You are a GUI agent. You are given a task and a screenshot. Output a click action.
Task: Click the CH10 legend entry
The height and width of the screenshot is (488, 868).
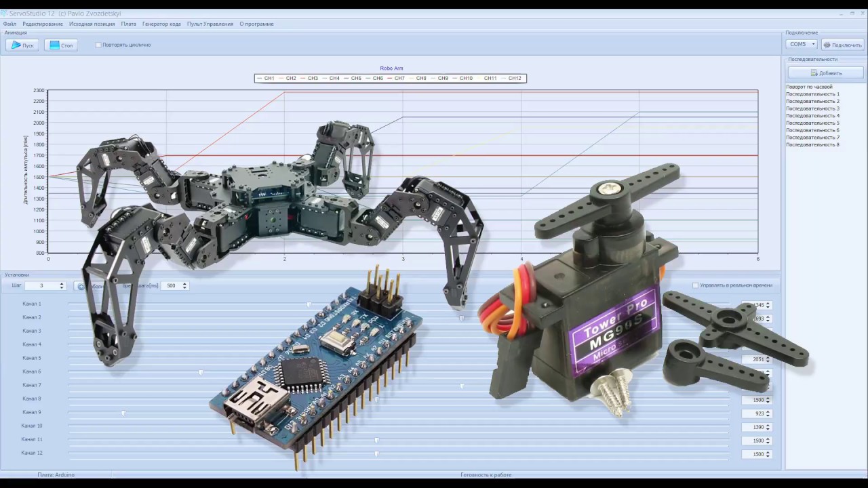point(462,79)
